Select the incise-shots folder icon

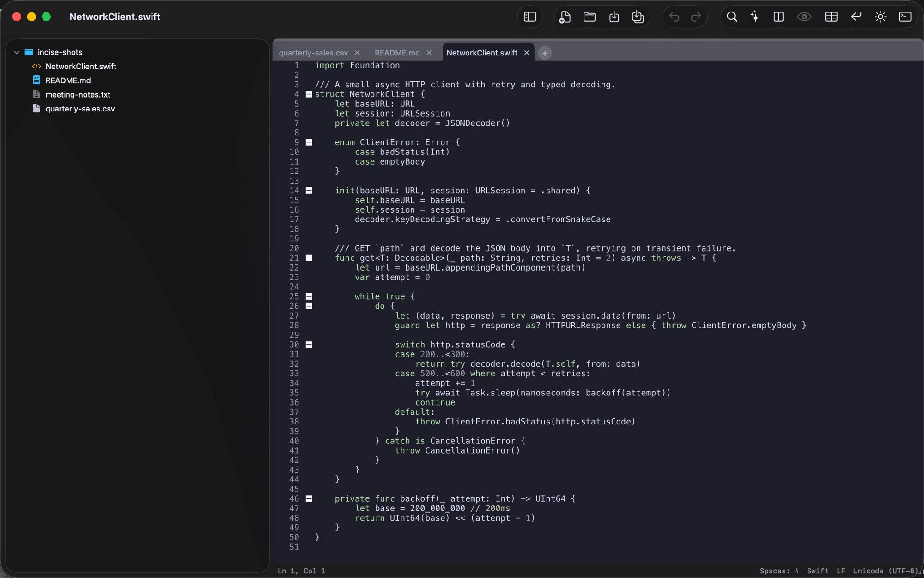pyautogui.click(x=29, y=52)
